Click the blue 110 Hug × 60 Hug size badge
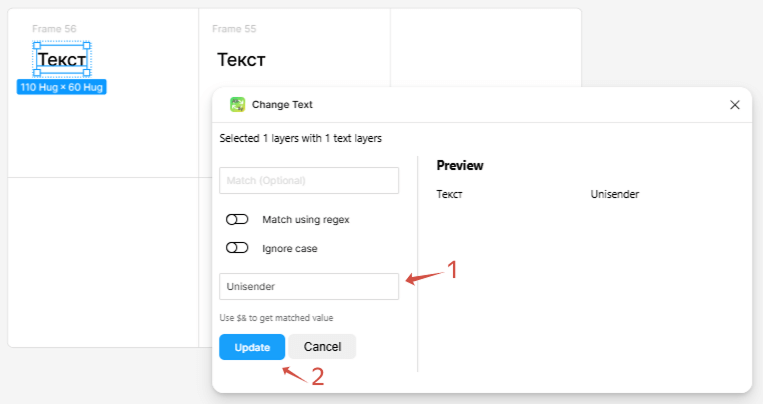 coord(61,87)
